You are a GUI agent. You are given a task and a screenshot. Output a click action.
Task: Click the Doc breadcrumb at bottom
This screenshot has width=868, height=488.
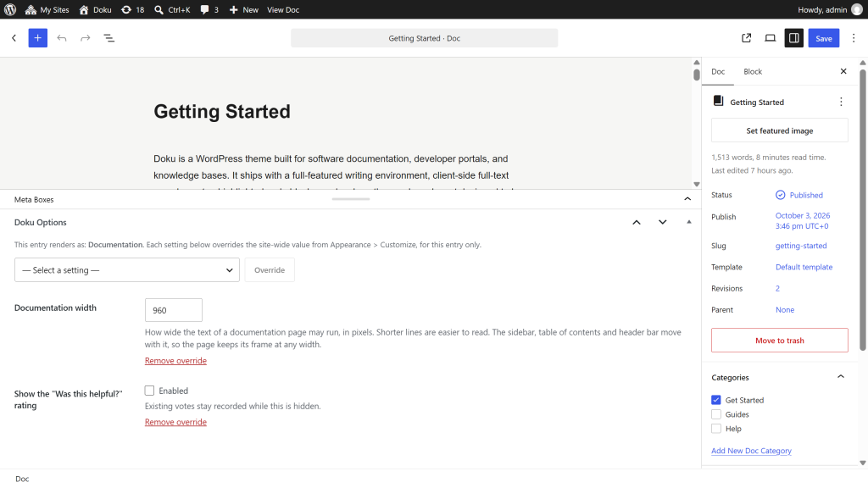[22, 480]
